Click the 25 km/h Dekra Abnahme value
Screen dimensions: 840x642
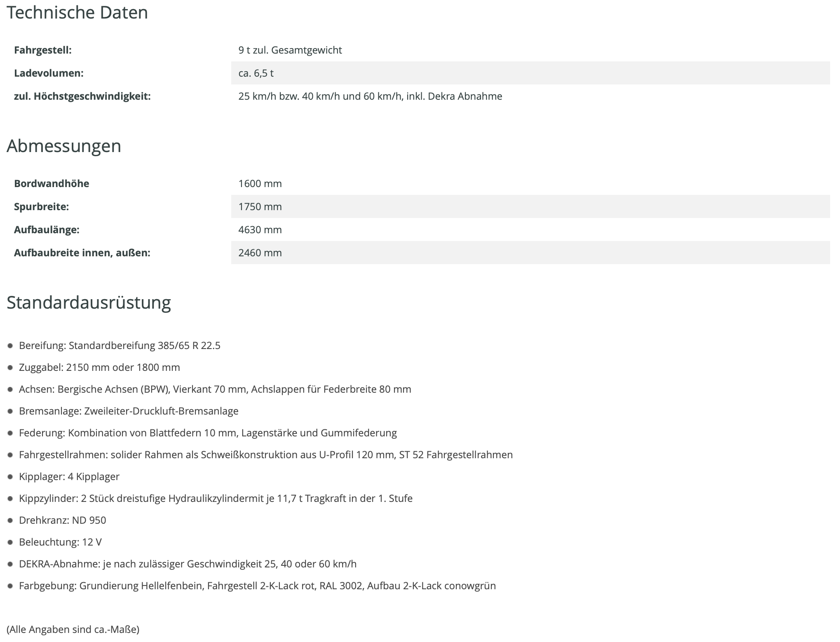tap(370, 96)
